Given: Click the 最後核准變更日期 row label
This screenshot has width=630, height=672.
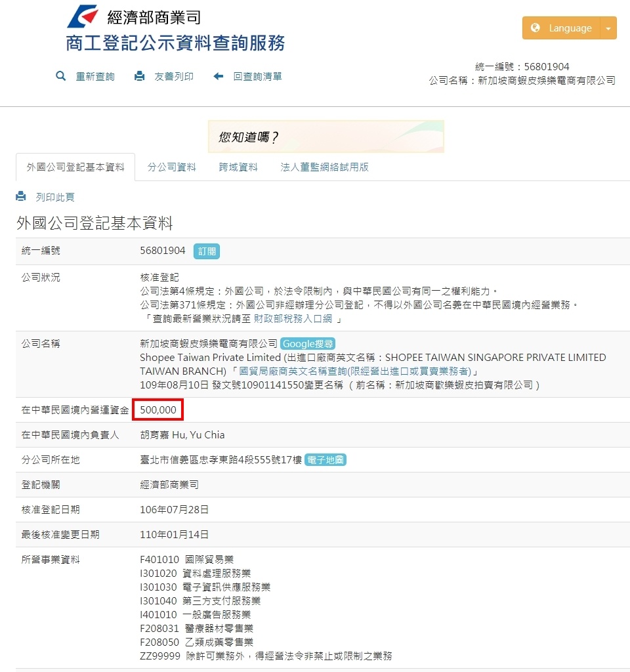Looking at the screenshot, I should (x=60, y=534).
